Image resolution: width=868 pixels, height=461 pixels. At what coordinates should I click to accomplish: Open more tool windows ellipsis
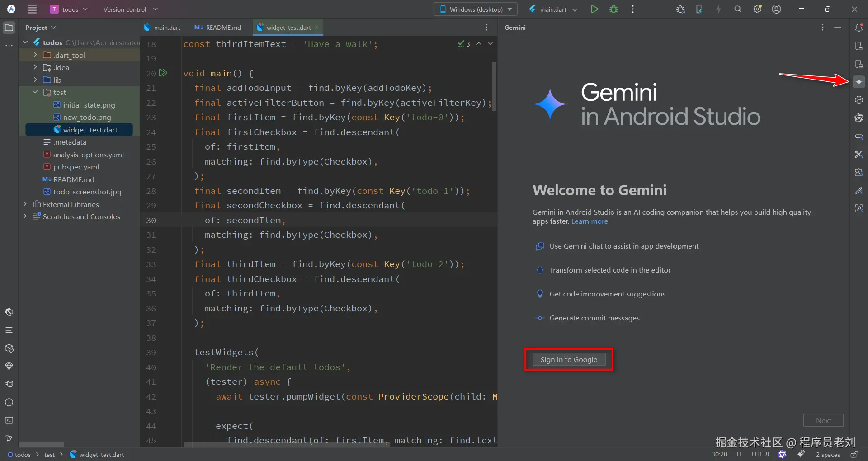click(x=9, y=46)
